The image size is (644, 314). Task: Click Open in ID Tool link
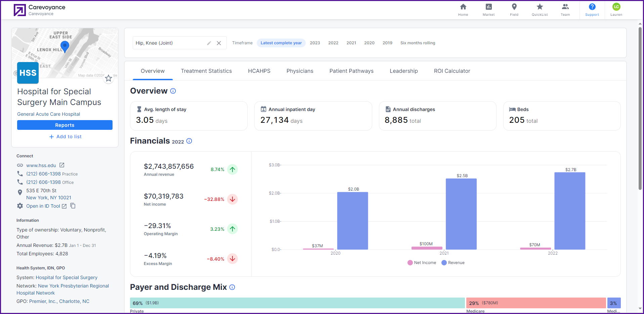pyautogui.click(x=43, y=206)
